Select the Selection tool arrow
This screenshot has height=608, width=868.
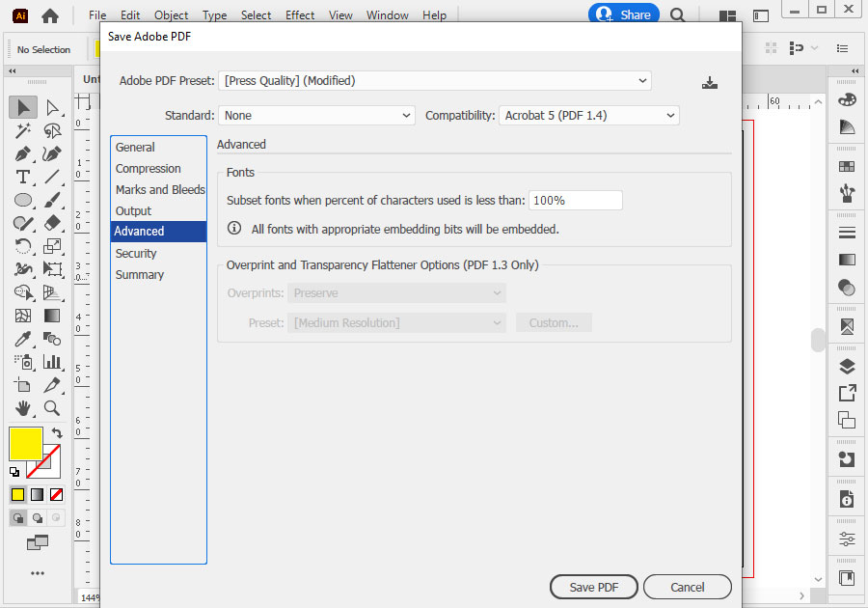tap(23, 107)
